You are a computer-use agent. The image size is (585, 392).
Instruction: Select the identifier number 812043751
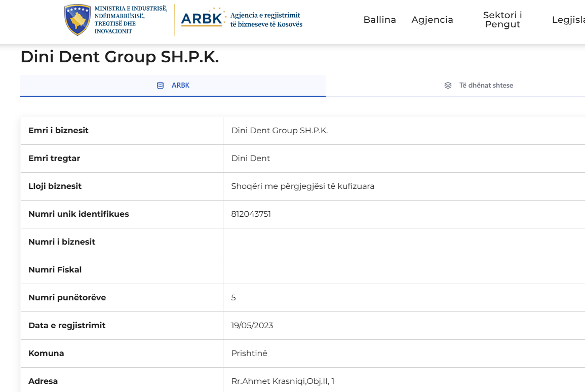(x=251, y=214)
